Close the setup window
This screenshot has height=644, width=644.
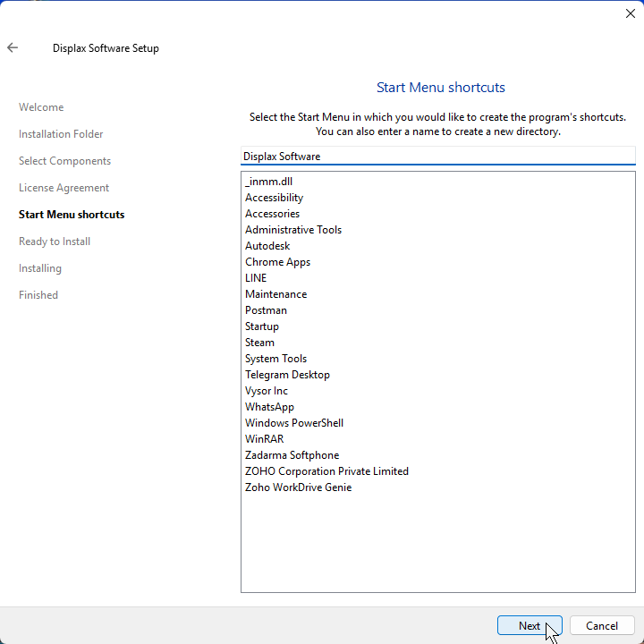tap(630, 13)
